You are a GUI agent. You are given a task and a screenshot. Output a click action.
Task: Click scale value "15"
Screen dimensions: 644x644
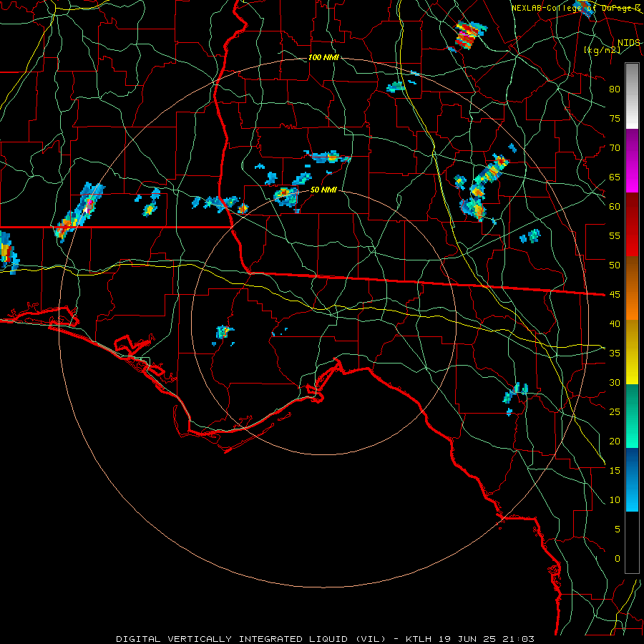[x=615, y=471]
